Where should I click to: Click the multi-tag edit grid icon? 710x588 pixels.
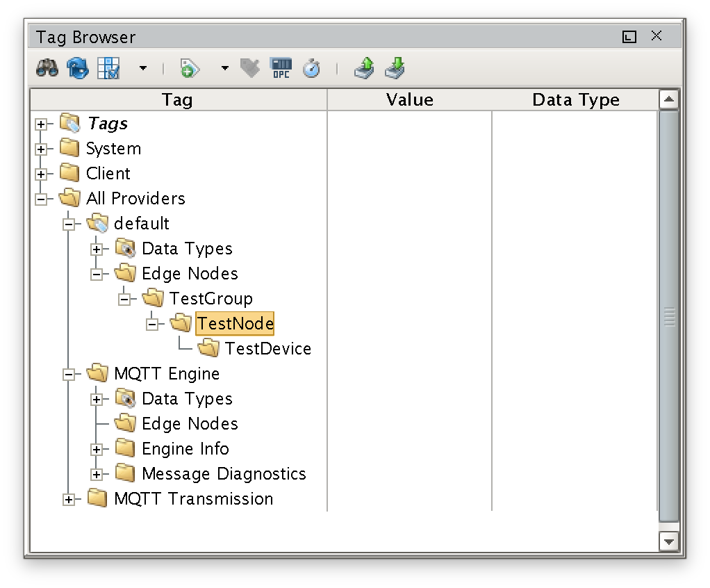[108, 68]
